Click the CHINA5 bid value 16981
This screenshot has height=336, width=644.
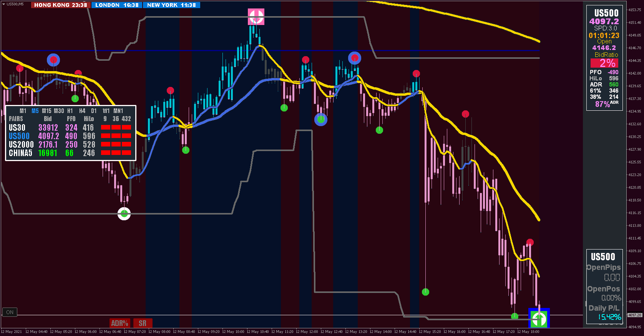click(x=48, y=153)
